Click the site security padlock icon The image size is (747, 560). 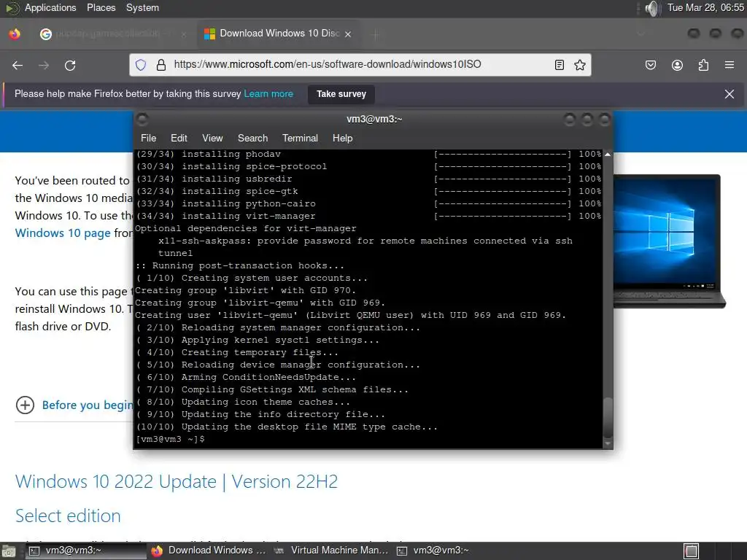(x=161, y=65)
